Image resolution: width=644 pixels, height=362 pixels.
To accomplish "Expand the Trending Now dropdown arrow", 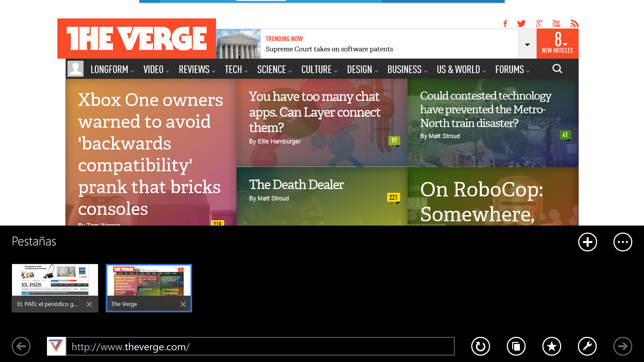I will 527,44.
